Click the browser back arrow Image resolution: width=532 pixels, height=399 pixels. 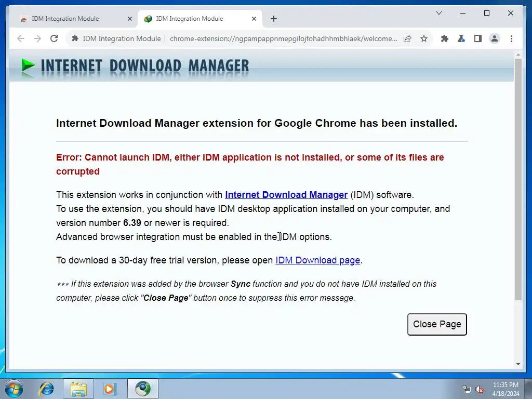pos(21,38)
